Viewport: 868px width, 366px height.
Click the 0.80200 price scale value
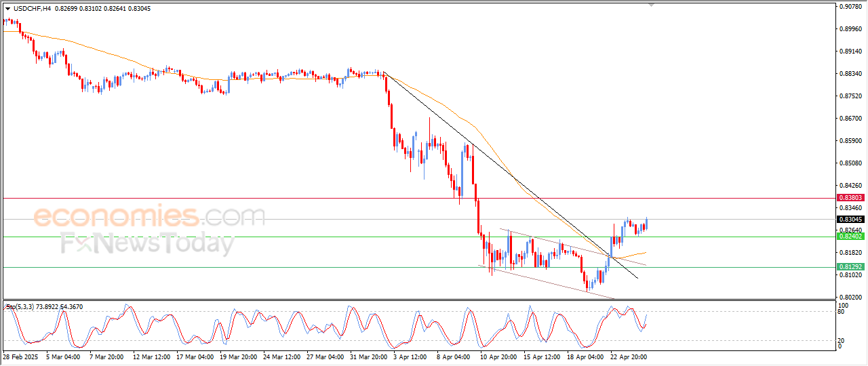pyautogui.click(x=851, y=298)
